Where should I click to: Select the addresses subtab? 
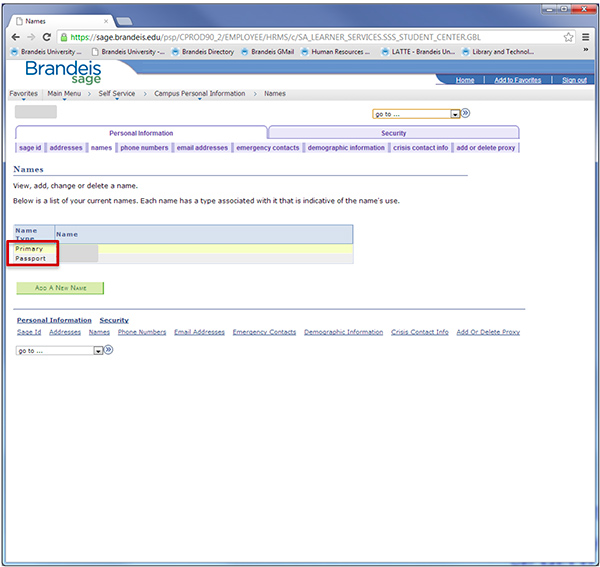click(x=66, y=148)
